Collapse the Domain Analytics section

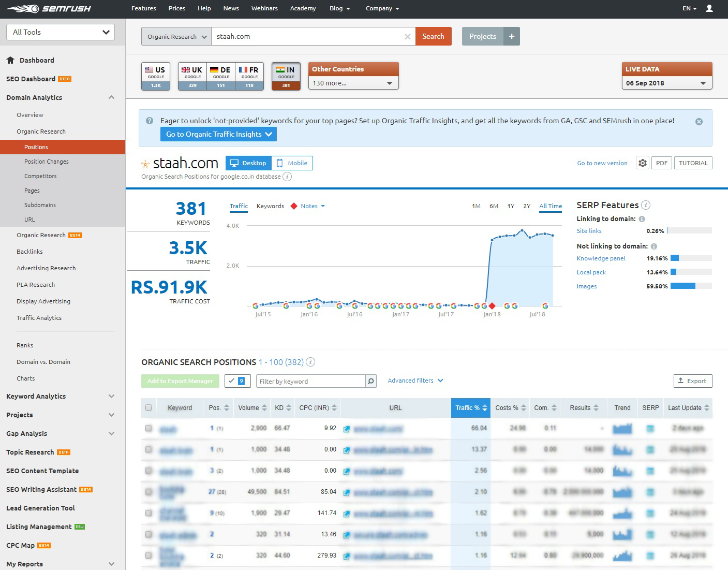(x=112, y=97)
